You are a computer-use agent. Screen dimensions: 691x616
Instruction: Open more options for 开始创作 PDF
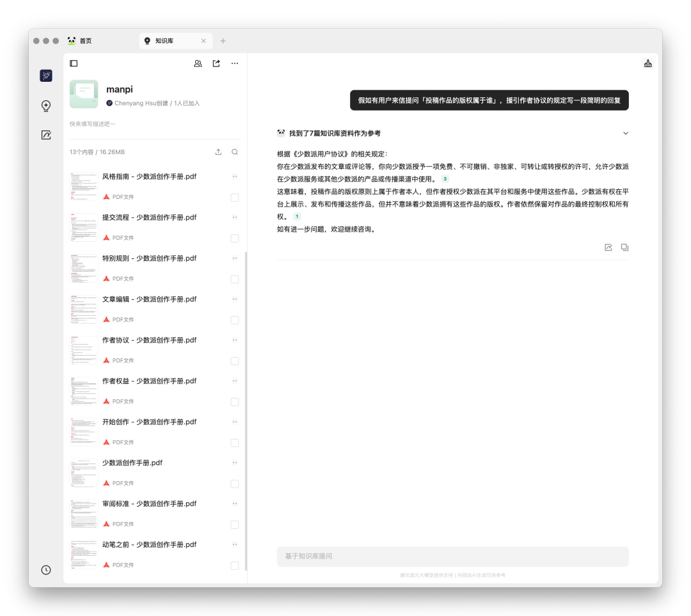(x=235, y=422)
